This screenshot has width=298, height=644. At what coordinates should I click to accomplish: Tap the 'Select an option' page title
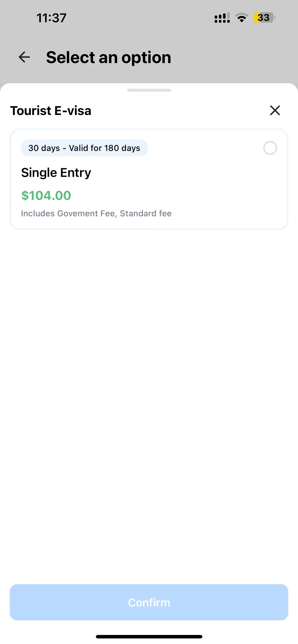point(109,57)
